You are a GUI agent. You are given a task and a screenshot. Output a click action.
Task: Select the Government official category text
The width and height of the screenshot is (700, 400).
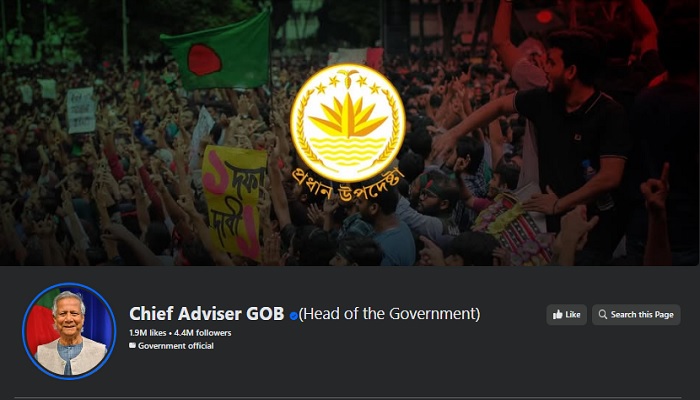tap(176, 346)
